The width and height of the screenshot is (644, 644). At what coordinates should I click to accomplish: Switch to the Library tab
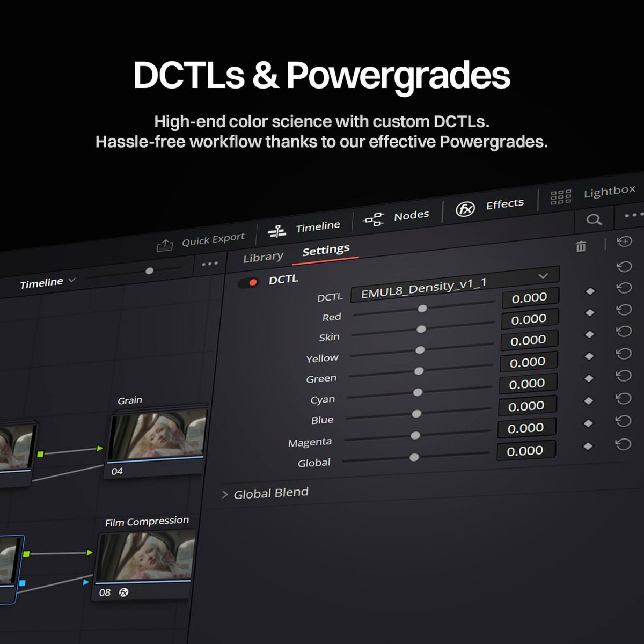(263, 258)
